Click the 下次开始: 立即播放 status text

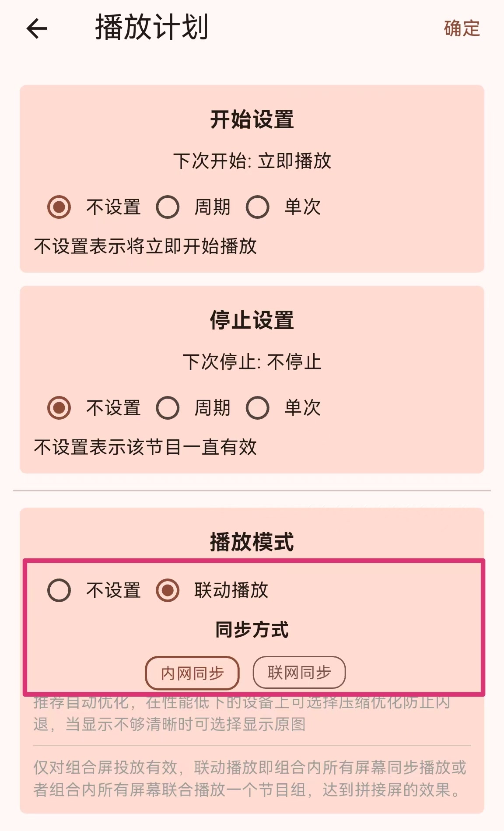[x=252, y=161]
